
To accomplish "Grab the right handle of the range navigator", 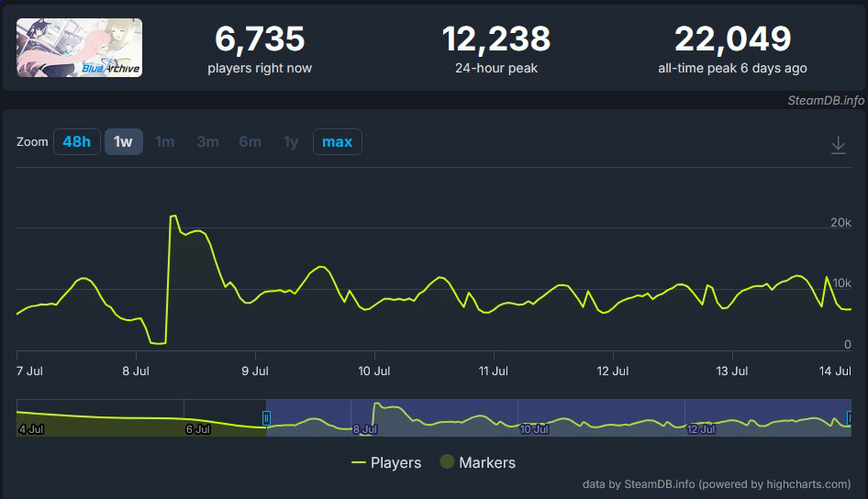I will [850, 418].
